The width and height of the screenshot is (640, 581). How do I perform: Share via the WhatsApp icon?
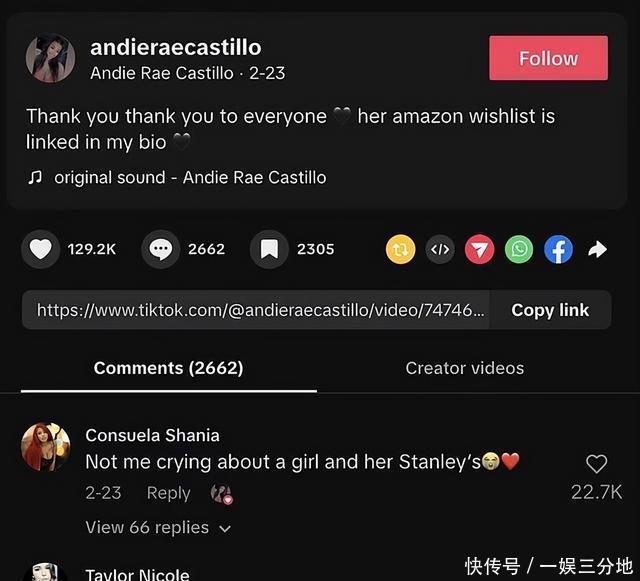[x=519, y=249]
